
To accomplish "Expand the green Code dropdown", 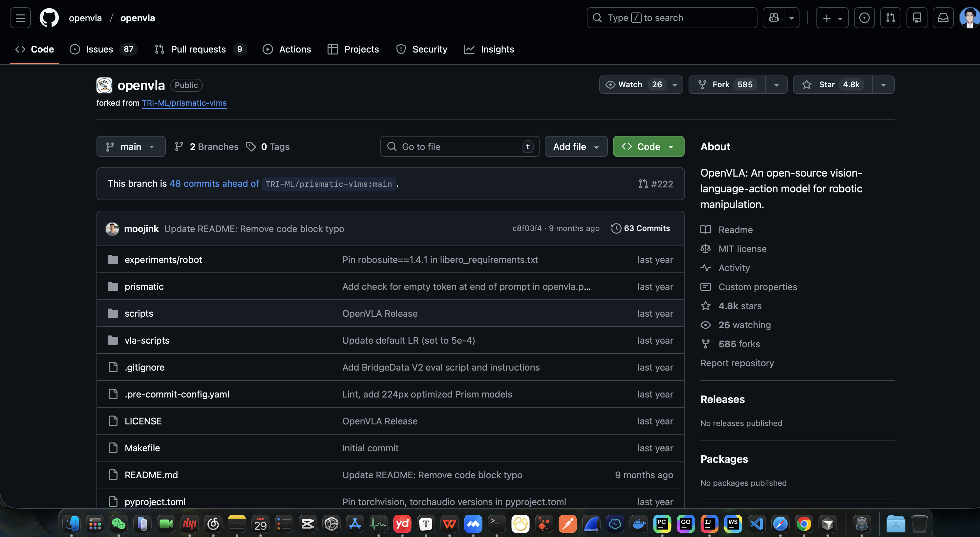I will 648,146.
